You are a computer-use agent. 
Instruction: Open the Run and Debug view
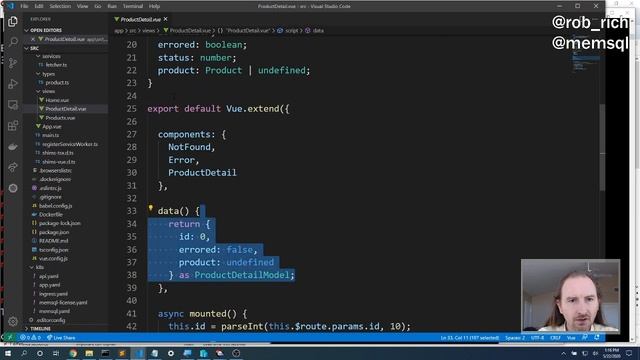point(13,84)
